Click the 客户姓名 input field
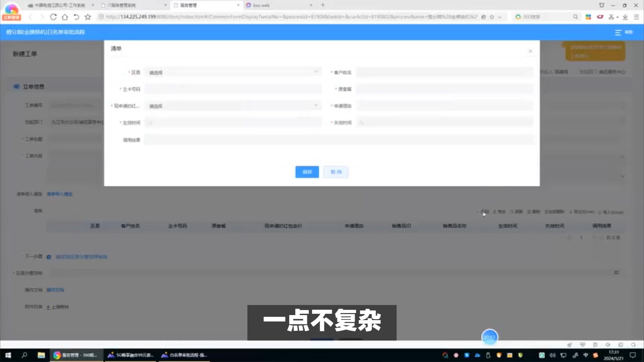The width and height of the screenshot is (644, 362). 444,72
